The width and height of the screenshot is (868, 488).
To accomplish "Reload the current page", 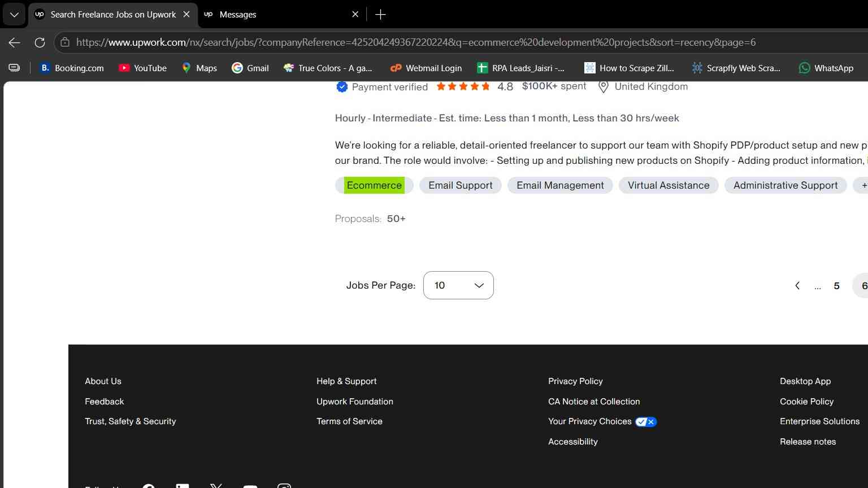I will [40, 42].
